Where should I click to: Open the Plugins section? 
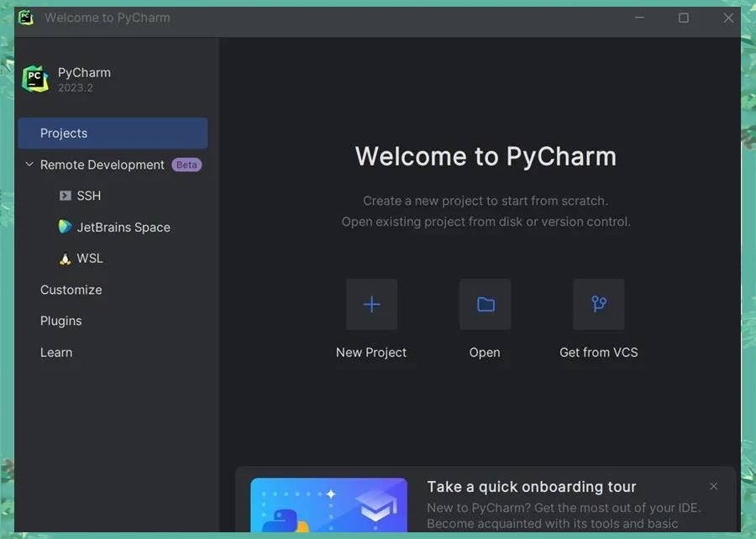click(60, 321)
